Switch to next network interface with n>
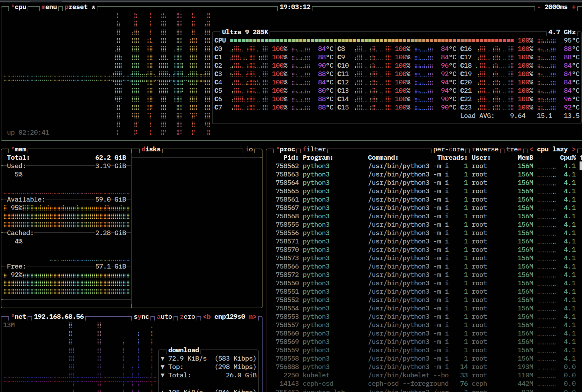582x392 pixels. click(x=252, y=317)
